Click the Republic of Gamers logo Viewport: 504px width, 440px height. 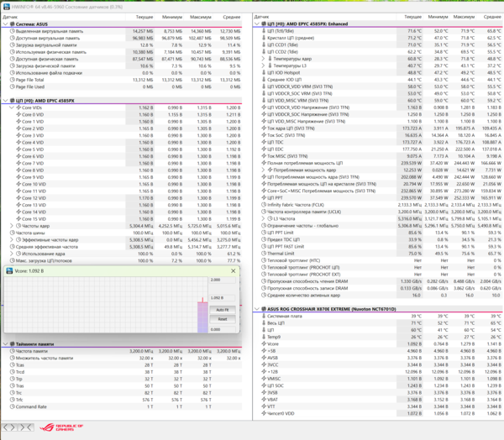coord(61,427)
